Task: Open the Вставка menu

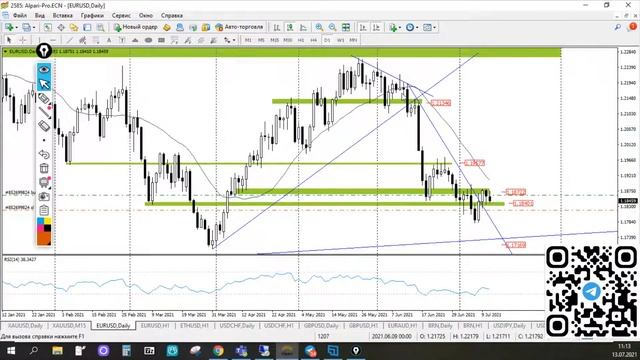Action: tap(62, 16)
